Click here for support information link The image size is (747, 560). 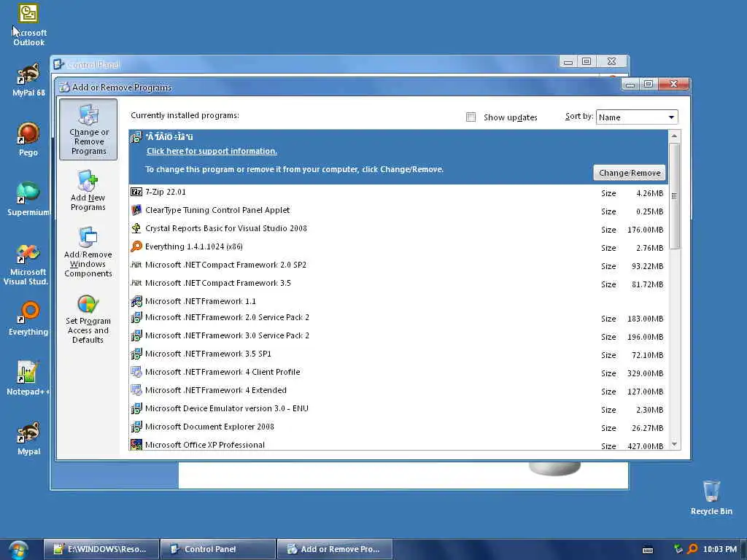tap(212, 151)
